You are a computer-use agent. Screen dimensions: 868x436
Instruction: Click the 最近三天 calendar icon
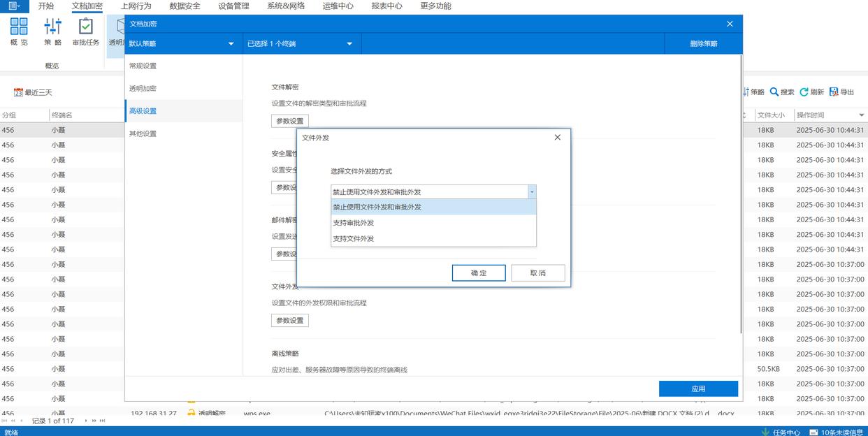coord(18,92)
